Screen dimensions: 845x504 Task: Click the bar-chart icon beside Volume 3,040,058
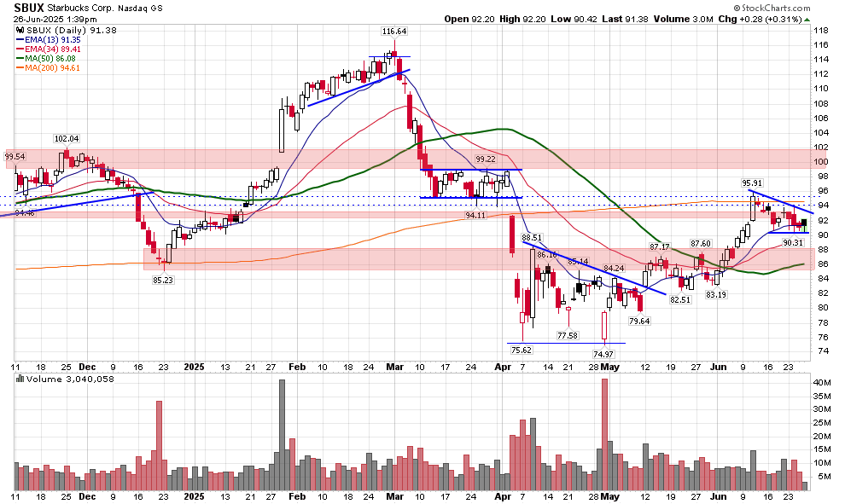click(x=20, y=379)
